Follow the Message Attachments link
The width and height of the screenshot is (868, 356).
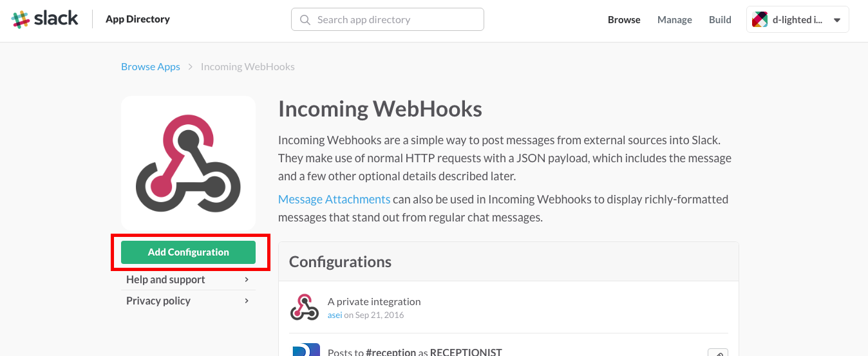pyautogui.click(x=334, y=199)
